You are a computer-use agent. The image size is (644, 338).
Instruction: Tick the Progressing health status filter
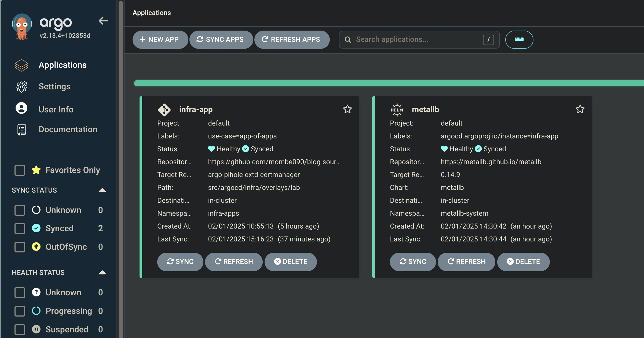tap(20, 311)
